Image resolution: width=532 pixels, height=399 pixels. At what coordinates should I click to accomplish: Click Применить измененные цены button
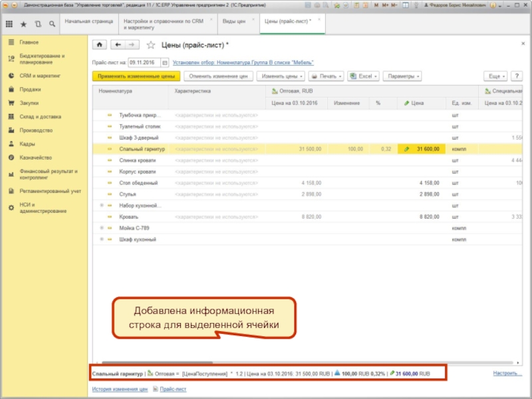[135, 76]
